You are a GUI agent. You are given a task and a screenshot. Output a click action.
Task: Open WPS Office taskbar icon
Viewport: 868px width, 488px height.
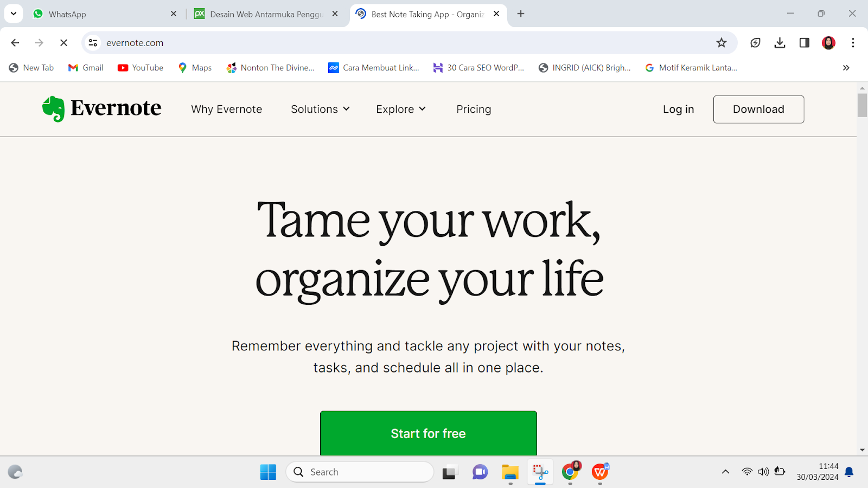(x=600, y=472)
